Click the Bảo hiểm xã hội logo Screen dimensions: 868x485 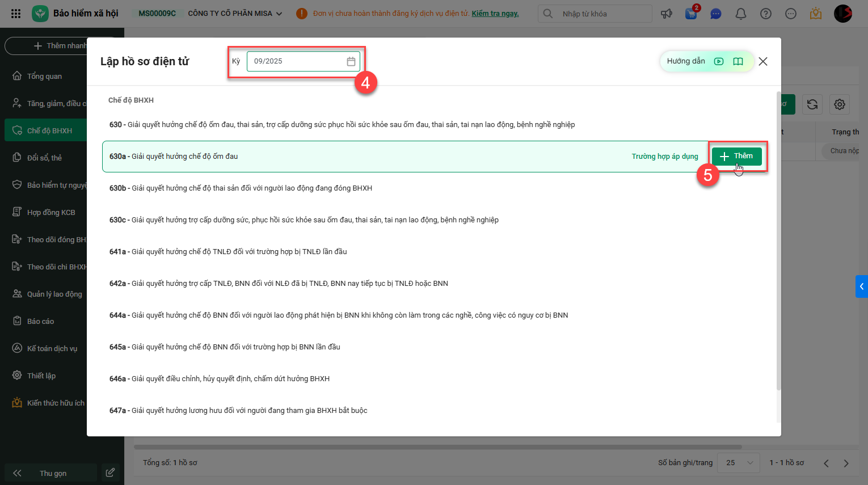pyautogui.click(x=40, y=14)
